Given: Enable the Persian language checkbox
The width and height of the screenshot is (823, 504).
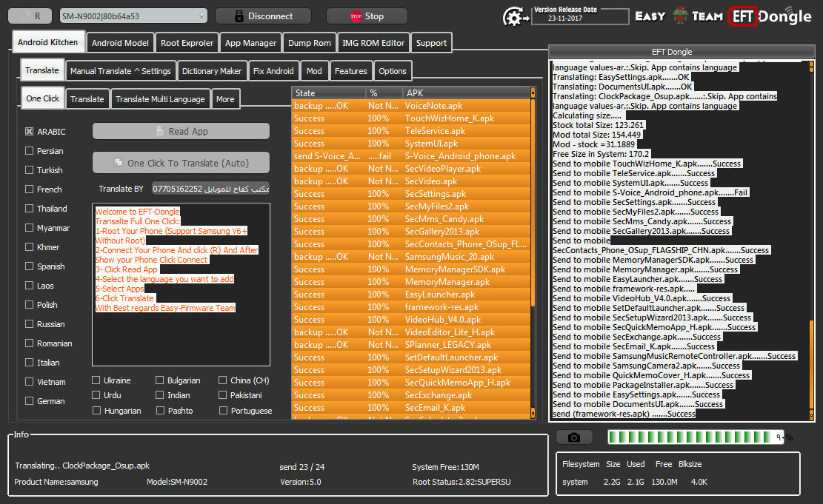Looking at the screenshot, I should coord(30,151).
